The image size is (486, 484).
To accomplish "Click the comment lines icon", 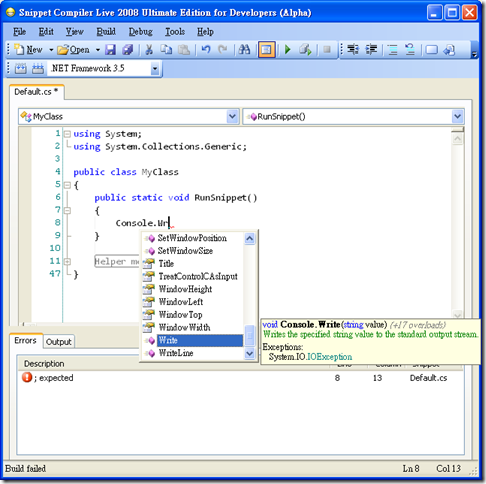I will point(393,50).
